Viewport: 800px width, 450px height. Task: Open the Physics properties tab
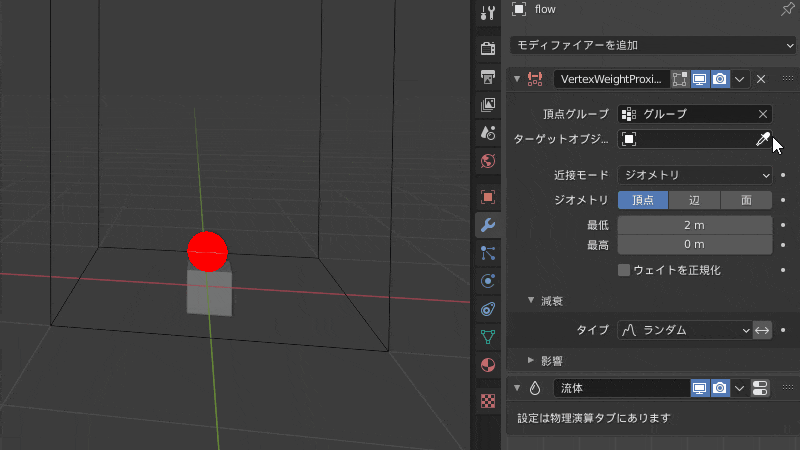click(x=488, y=281)
